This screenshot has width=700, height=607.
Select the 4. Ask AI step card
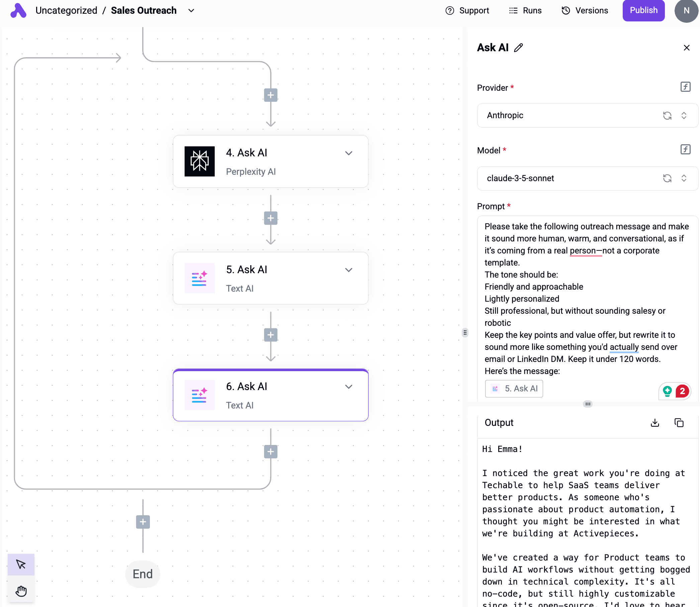(271, 162)
